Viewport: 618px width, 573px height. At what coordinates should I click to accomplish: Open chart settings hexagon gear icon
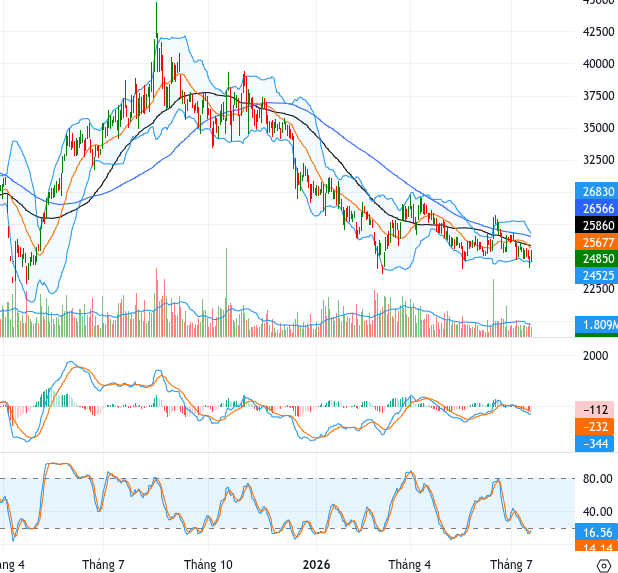(604, 566)
